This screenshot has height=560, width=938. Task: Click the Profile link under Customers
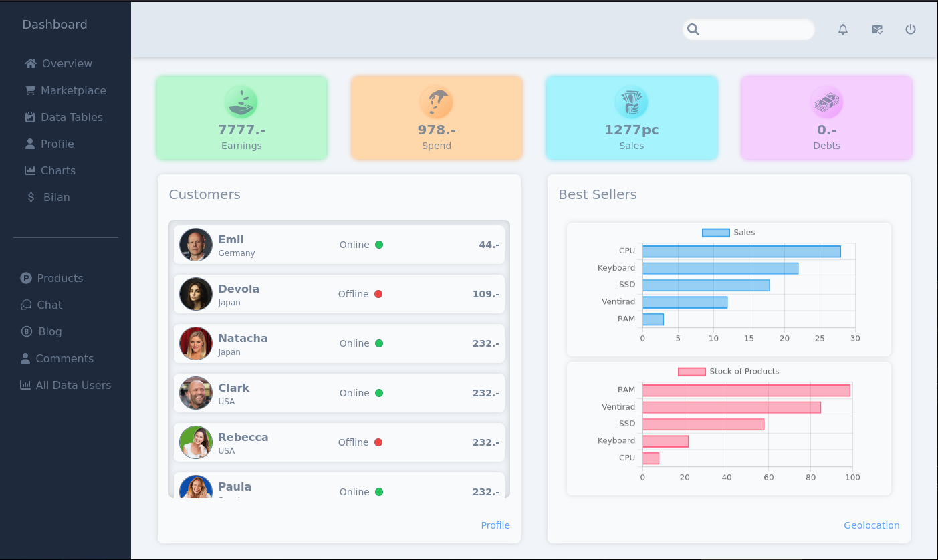pyautogui.click(x=495, y=525)
